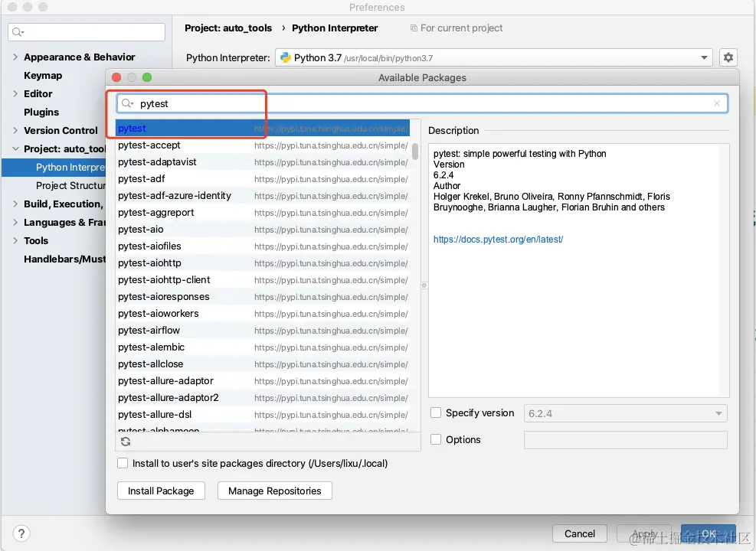Select pytest-aioworkers package
Viewport: 756px width, 551px height.
point(263,314)
